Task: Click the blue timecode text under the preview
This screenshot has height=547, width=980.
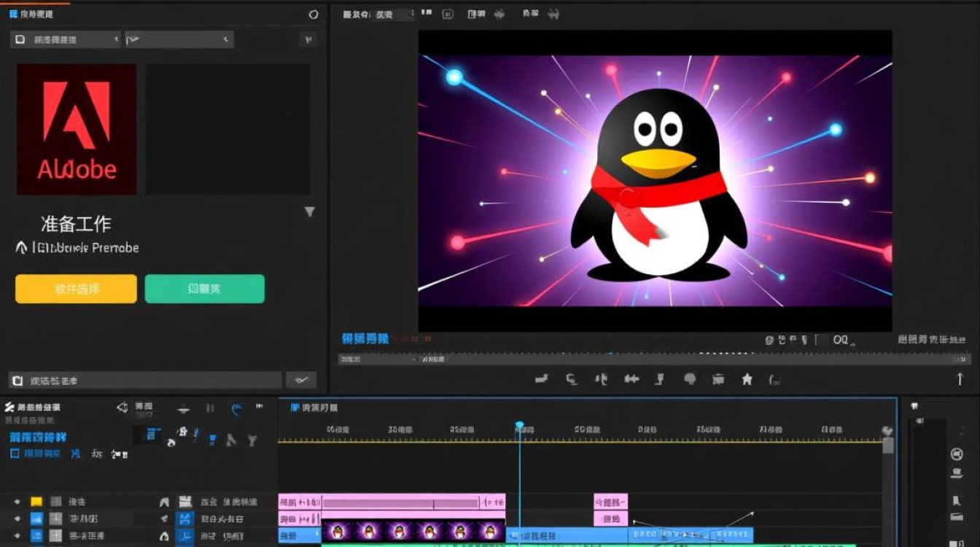Action: tap(365, 338)
